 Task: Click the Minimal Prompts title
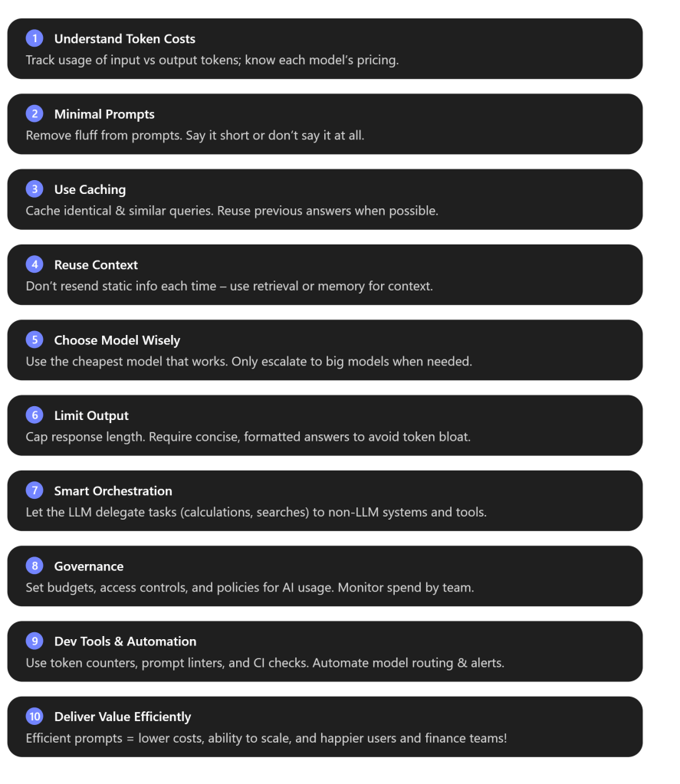click(104, 114)
